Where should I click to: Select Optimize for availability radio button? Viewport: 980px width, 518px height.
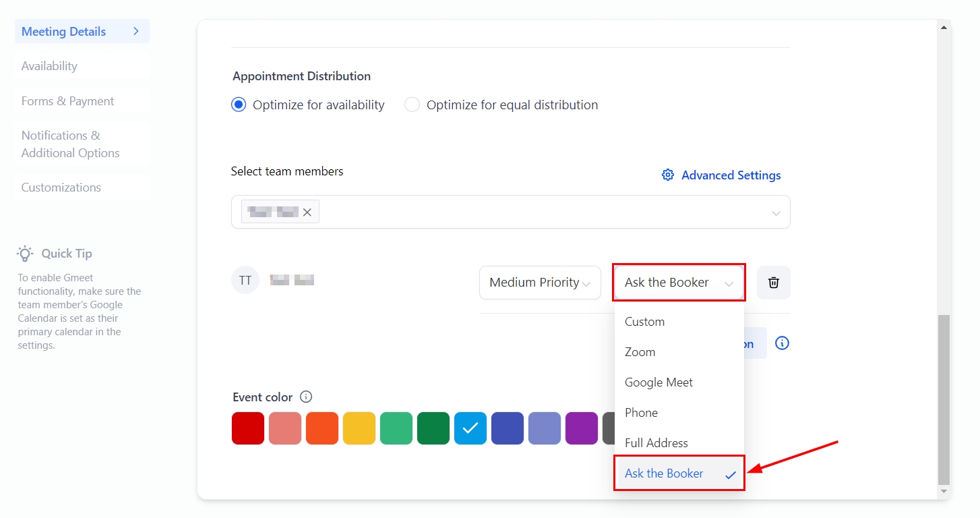point(239,105)
